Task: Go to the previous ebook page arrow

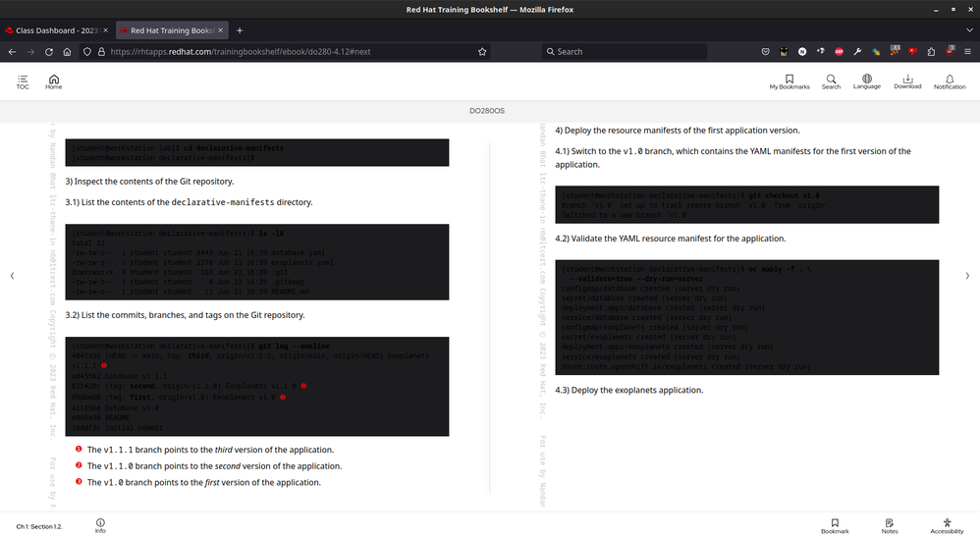Action: (x=12, y=276)
